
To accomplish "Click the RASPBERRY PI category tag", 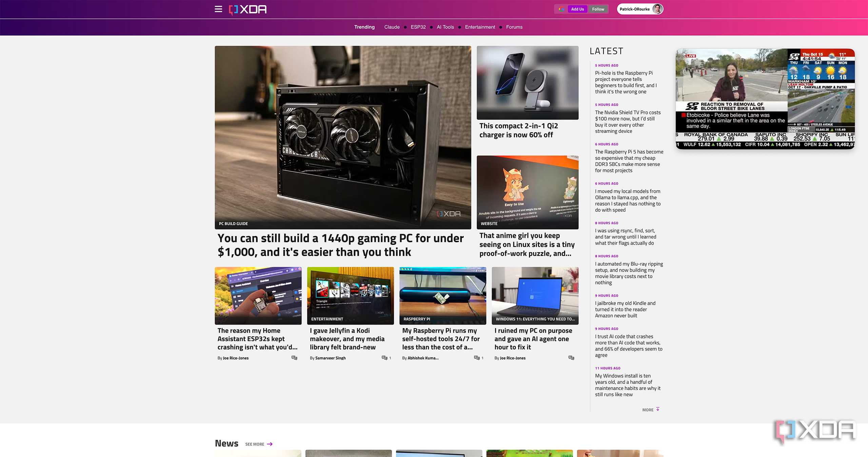I will 417,319.
